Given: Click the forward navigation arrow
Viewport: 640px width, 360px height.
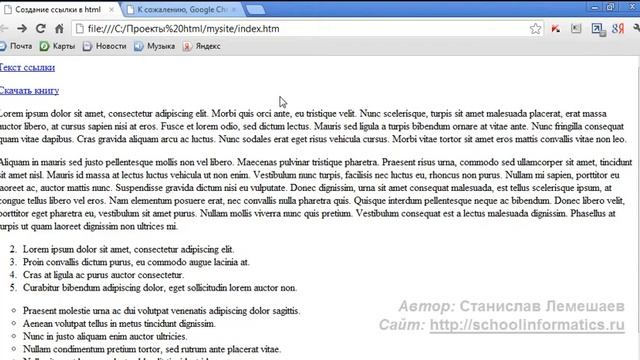Looking at the screenshot, I should point(22,29).
